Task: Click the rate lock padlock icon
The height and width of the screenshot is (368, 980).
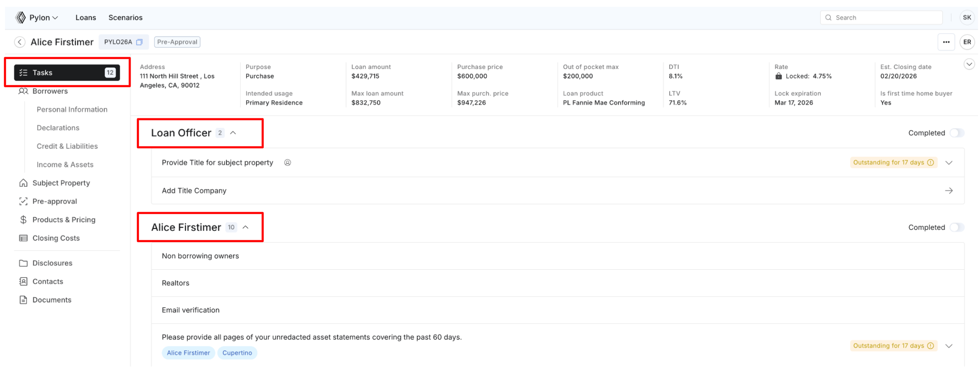Action: coord(779,76)
